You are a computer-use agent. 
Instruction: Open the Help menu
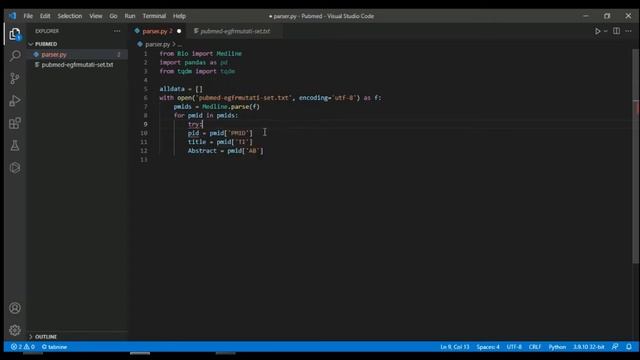pyautogui.click(x=179, y=16)
